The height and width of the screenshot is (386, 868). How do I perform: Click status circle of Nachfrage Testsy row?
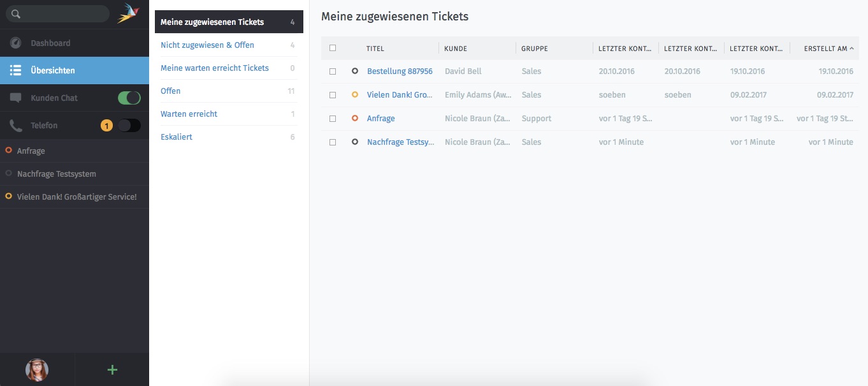click(355, 142)
